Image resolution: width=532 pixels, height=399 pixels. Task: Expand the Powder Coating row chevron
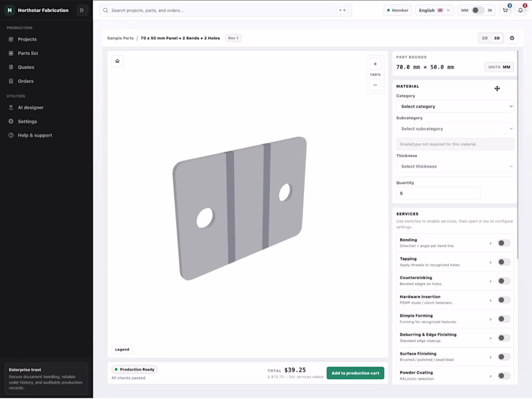pyautogui.click(x=491, y=376)
